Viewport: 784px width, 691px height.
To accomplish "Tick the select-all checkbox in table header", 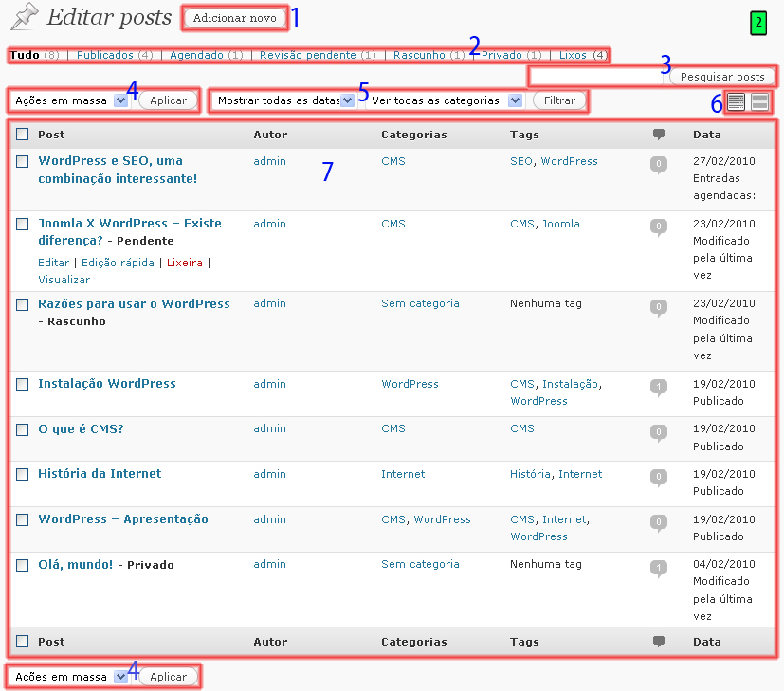I will tap(23, 134).
